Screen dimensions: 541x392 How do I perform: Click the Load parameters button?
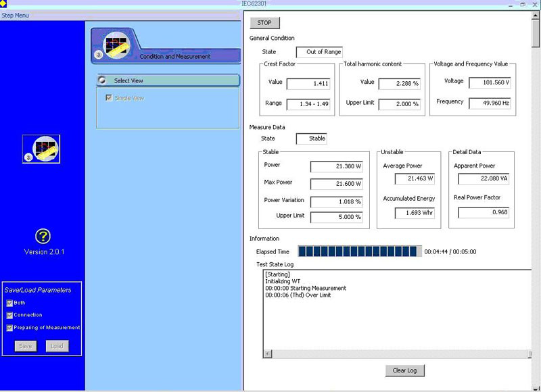pos(57,346)
